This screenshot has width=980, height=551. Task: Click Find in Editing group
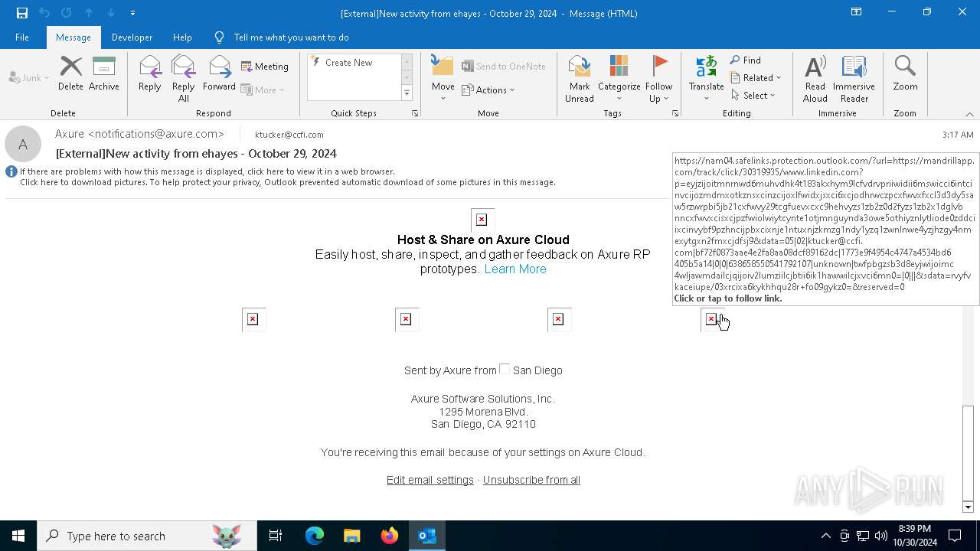pyautogui.click(x=746, y=60)
